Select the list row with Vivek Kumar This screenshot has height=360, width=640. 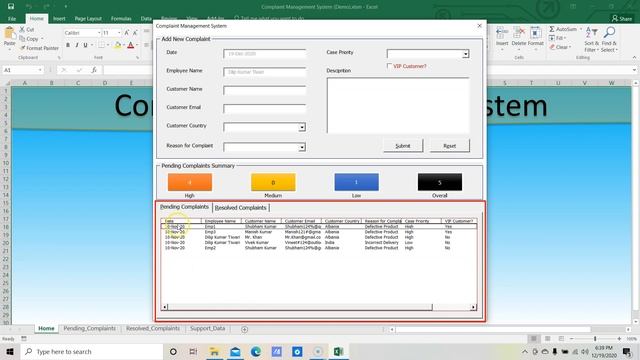[x=319, y=242]
